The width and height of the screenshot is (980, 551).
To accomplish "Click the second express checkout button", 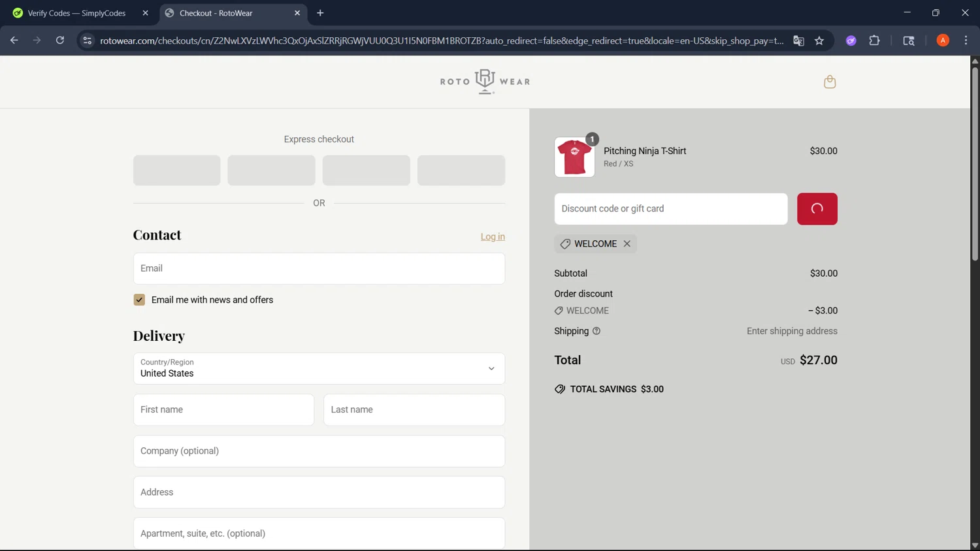I will pyautogui.click(x=271, y=170).
